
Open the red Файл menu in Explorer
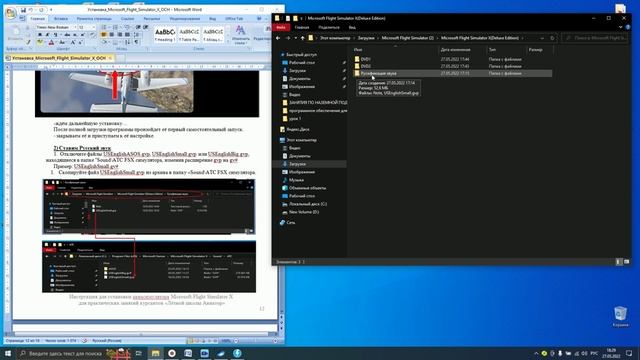281,27
